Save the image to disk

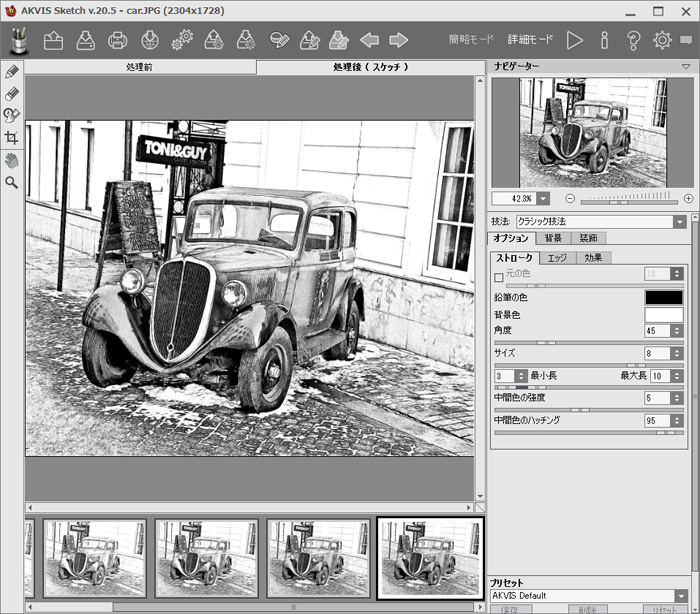85,40
